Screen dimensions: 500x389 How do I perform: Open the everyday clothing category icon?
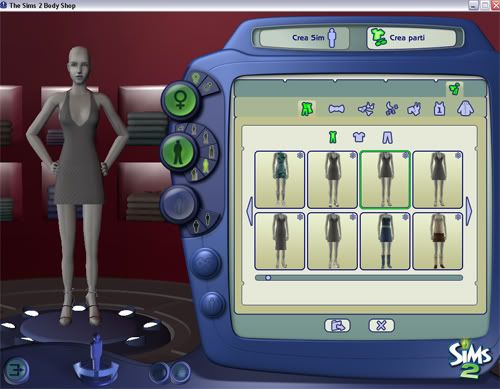pyautogui.click(x=306, y=108)
